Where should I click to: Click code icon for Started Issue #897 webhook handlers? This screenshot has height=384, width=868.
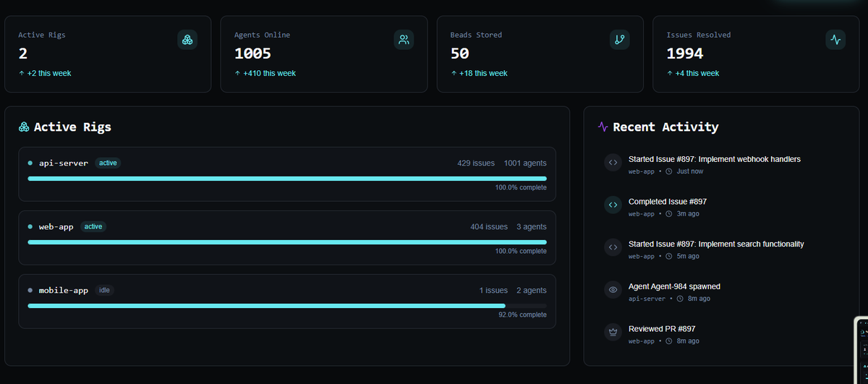tap(613, 163)
